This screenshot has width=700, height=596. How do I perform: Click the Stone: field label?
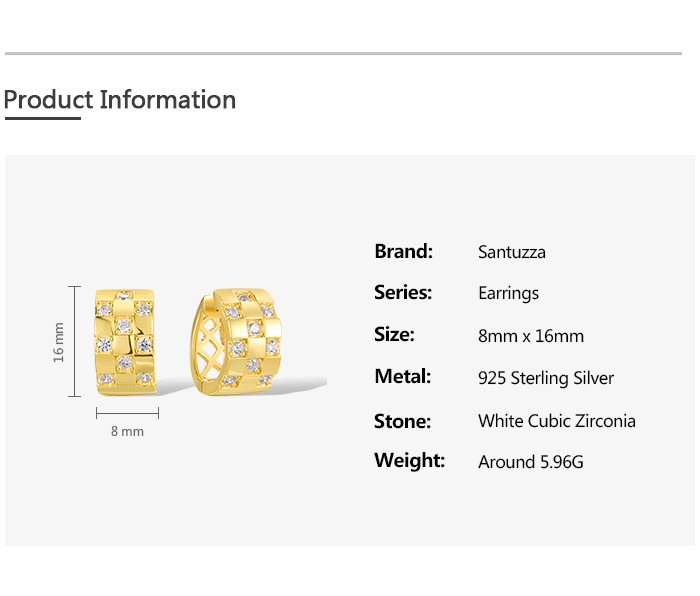(x=402, y=421)
